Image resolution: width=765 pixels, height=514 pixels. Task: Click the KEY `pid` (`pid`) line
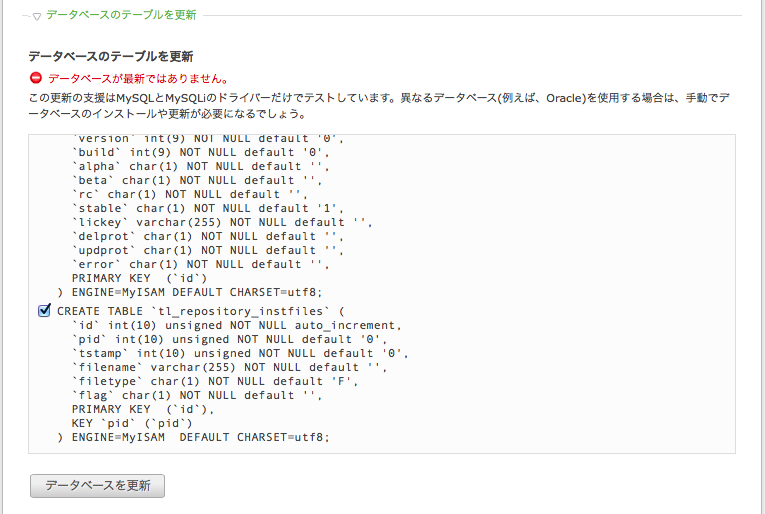(x=132, y=423)
